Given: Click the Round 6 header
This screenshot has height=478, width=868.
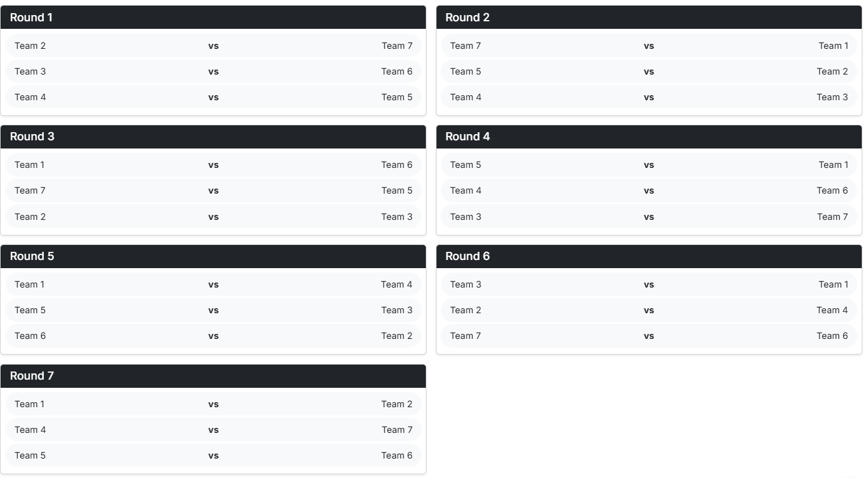Looking at the screenshot, I should (468, 256).
